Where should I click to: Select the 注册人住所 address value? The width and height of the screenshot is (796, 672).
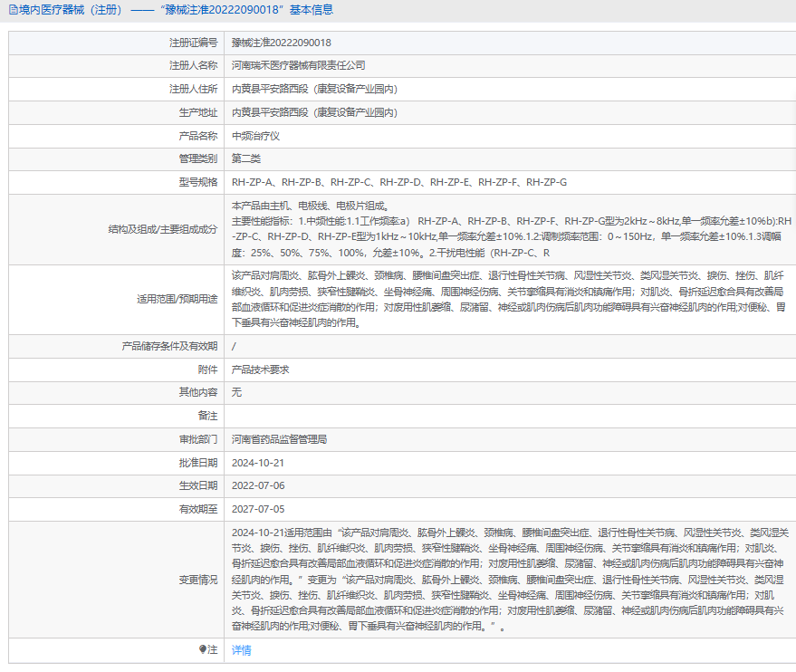[x=314, y=89]
